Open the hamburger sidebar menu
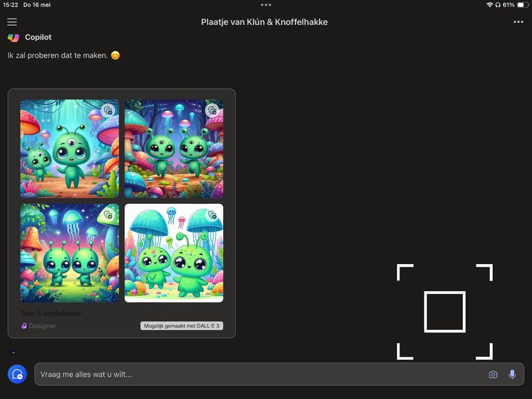This screenshot has width=532, height=399. click(x=12, y=22)
